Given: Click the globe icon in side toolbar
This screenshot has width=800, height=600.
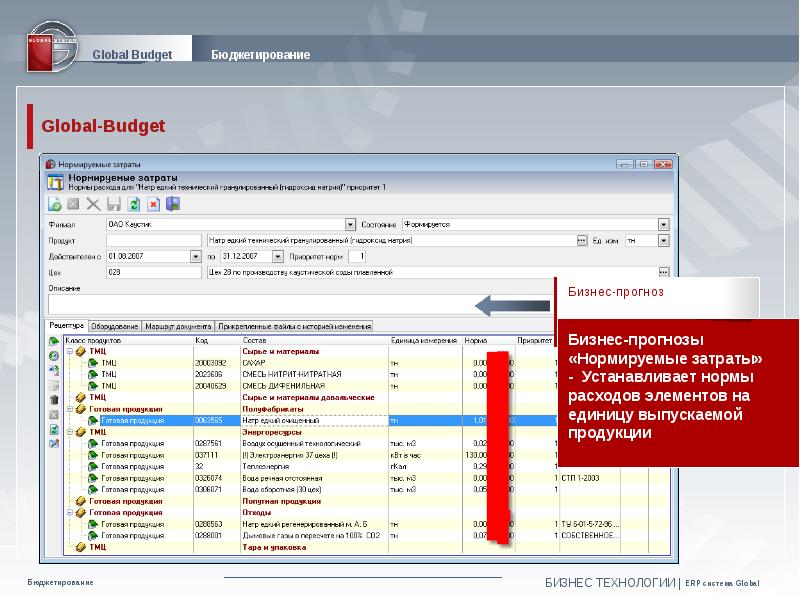Looking at the screenshot, I should [54, 355].
